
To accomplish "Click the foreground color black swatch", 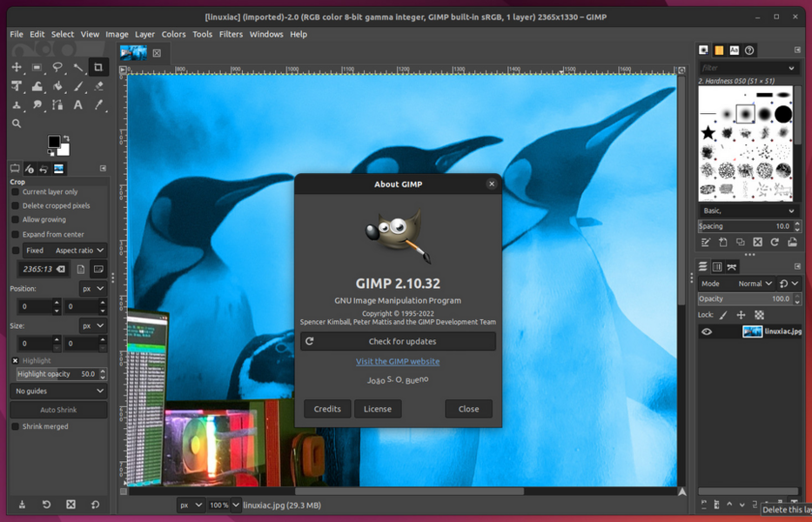I will point(54,142).
